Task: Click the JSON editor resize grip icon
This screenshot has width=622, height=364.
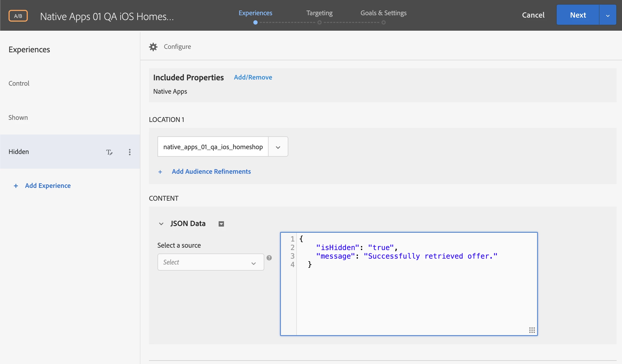Action: coord(532,330)
